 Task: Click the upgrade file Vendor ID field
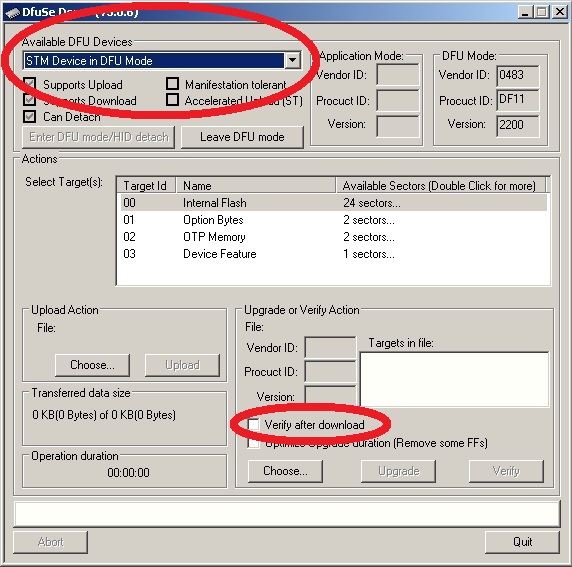[x=330, y=347]
